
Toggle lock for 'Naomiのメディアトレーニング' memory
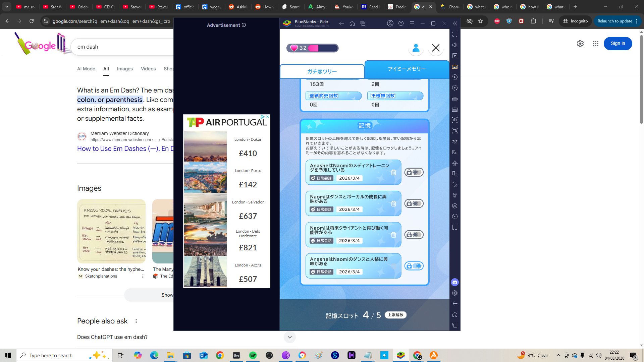coord(414,172)
